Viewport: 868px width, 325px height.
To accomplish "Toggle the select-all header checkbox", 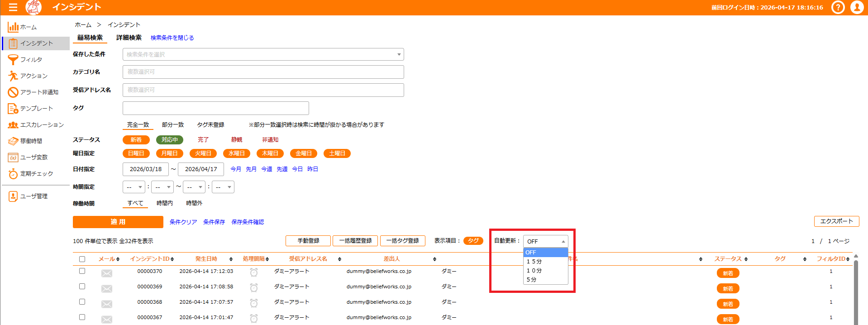I will [82, 259].
